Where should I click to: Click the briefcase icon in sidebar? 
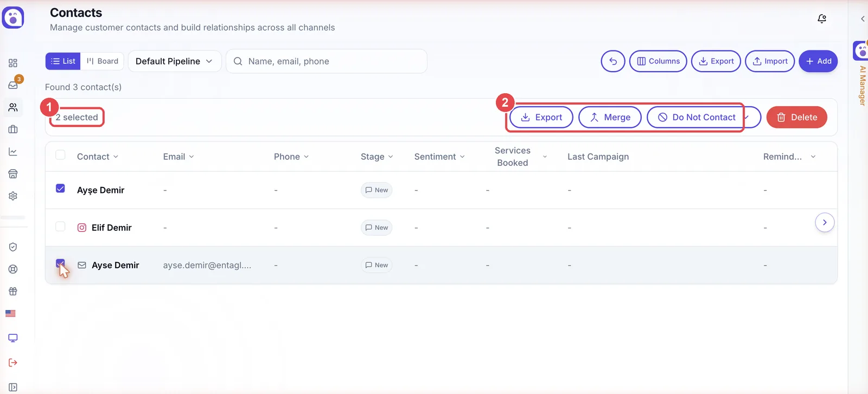(13, 130)
